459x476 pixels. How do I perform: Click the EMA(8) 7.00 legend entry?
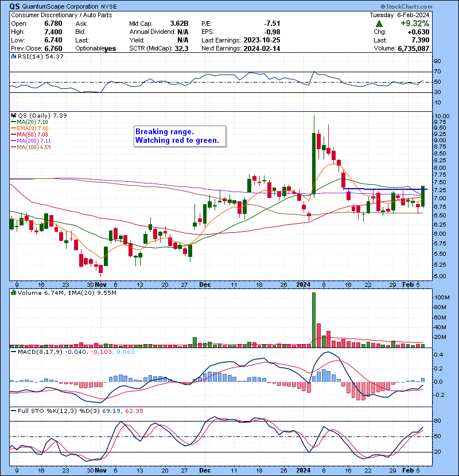[33, 128]
